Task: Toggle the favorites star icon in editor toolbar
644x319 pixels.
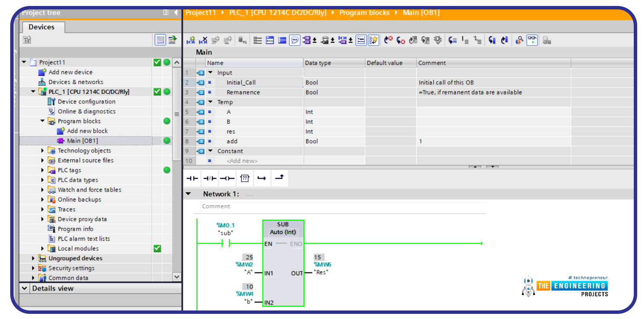Action: point(374,41)
